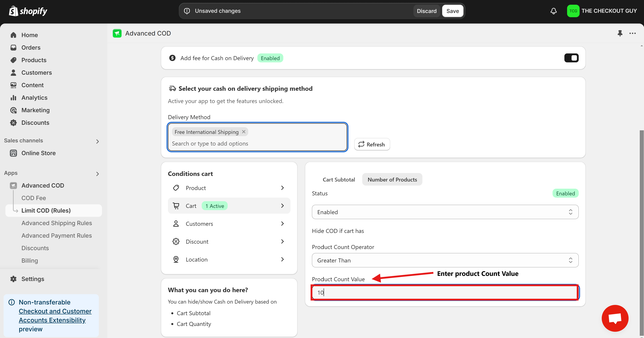Click the Product Count Value field
Viewport: 644px width, 338px height.
[x=445, y=292]
